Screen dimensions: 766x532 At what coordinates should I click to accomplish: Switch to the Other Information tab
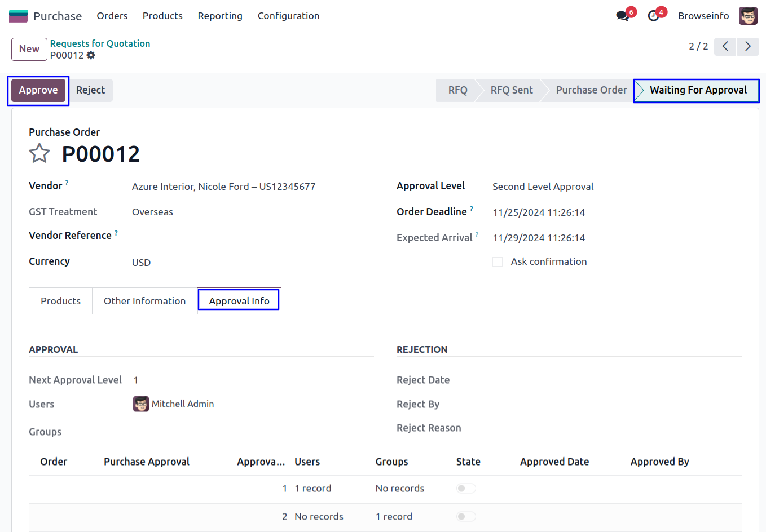[144, 301]
